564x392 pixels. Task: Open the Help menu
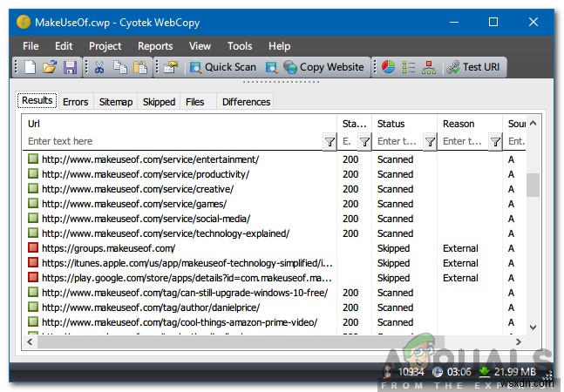279,46
